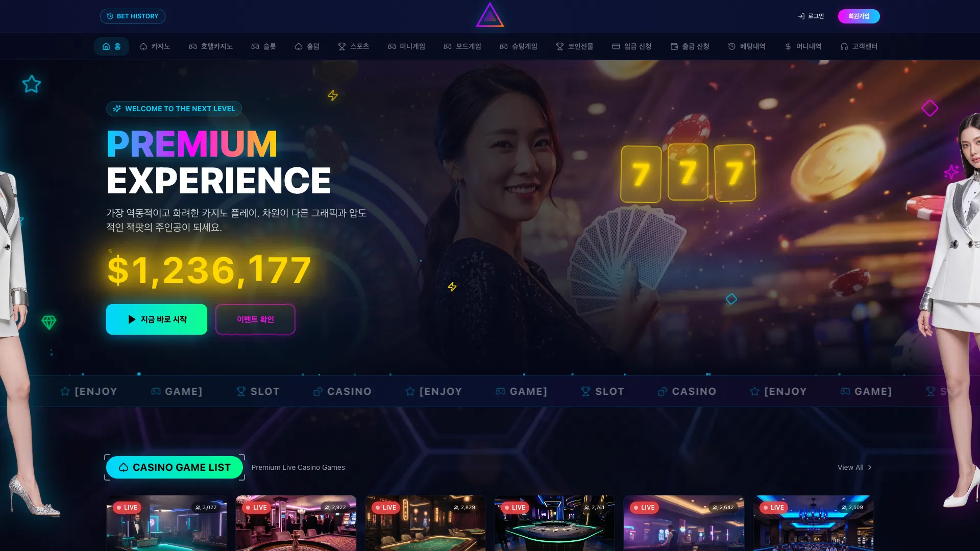Open the first LIVE casino thumbnail
The image size is (980, 551).
tap(166, 523)
